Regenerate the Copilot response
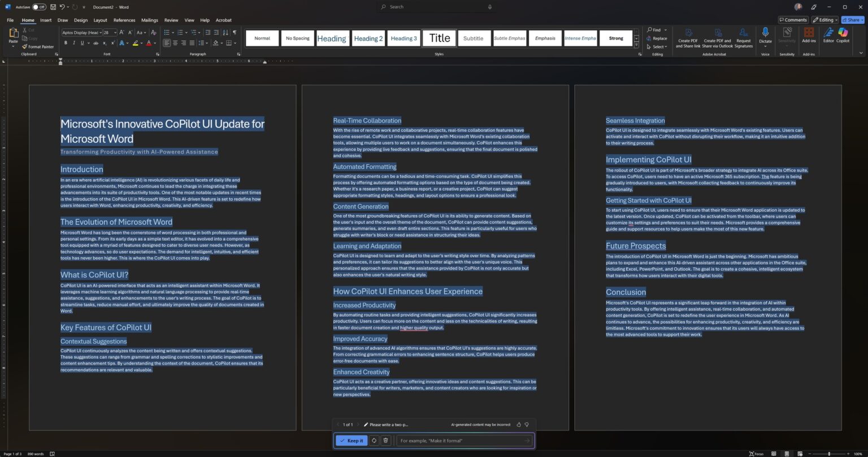The height and width of the screenshot is (457, 868). pyautogui.click(x=374, y=441)
